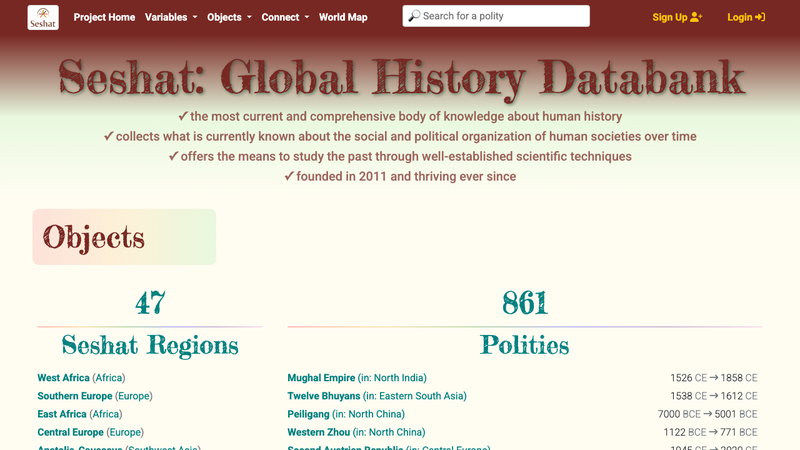
Task: Open the Central Europe region link
Action: coord(70,432)
